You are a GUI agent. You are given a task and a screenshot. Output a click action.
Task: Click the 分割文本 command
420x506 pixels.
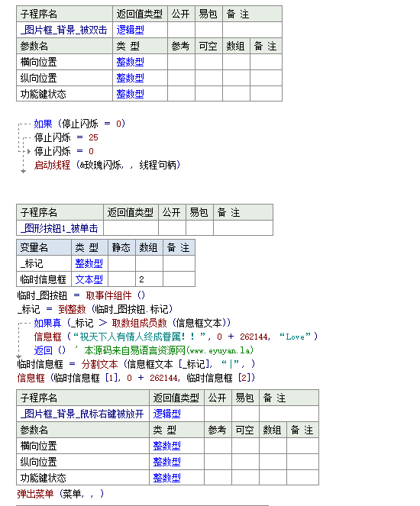[x=100, y=364]
